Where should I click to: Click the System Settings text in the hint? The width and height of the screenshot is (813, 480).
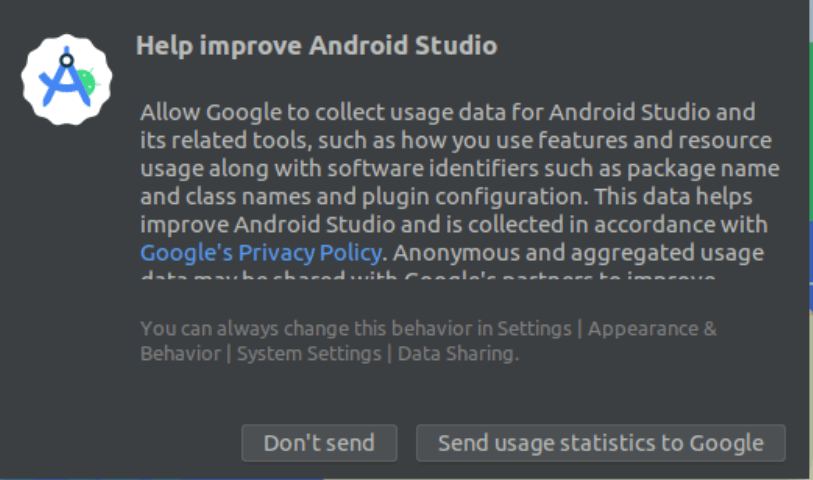[309, 354]
